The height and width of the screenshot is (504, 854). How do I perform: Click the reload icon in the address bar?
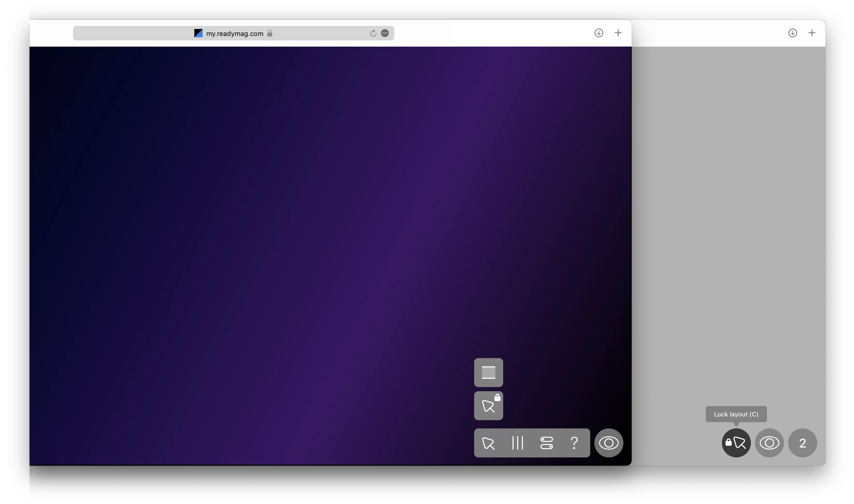[x=373, y=33]
